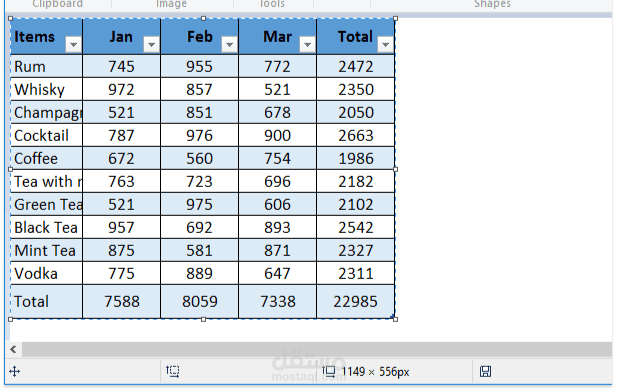Click the top-middle selection handle

(x=203, y=19)
